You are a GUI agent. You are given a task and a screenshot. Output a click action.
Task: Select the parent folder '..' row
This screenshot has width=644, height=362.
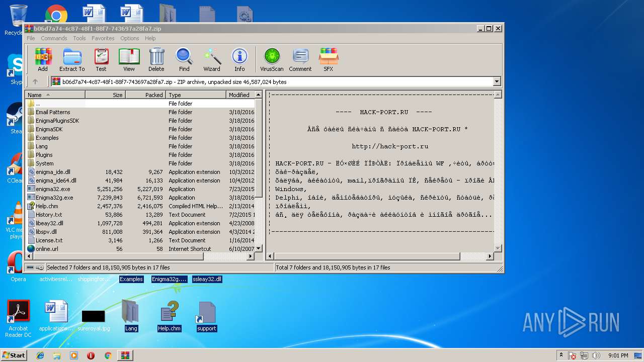click(141, 104)
